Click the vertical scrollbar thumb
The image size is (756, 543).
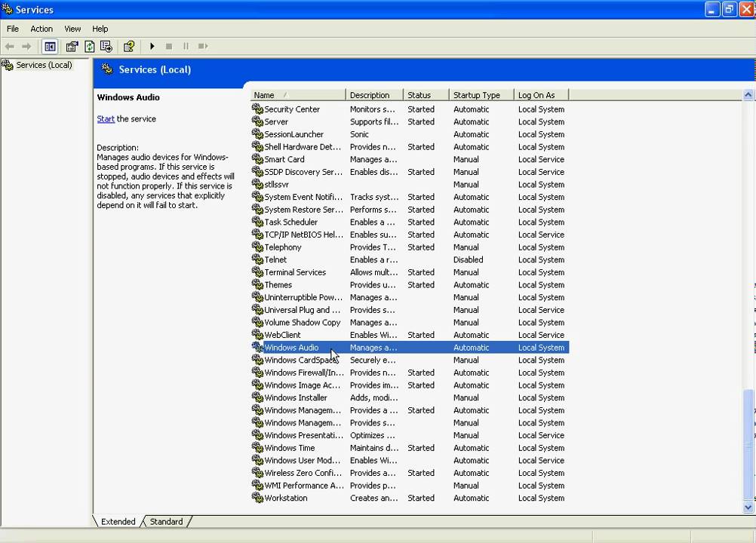(748, 444)
